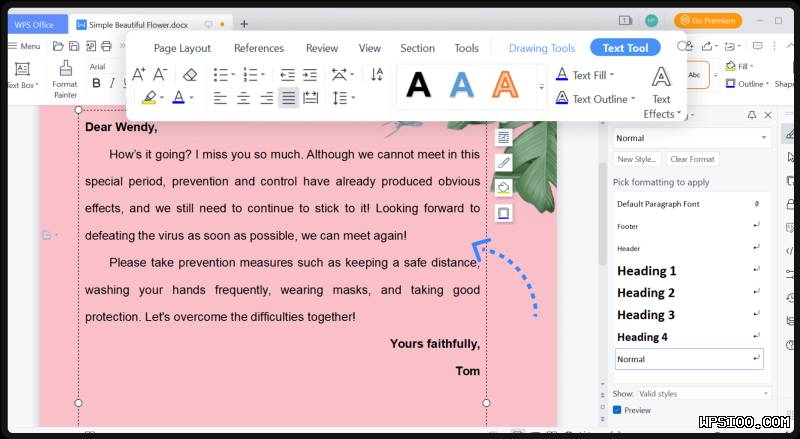
Task: Click the sort text icon
Action: click(x=377, y=74)
